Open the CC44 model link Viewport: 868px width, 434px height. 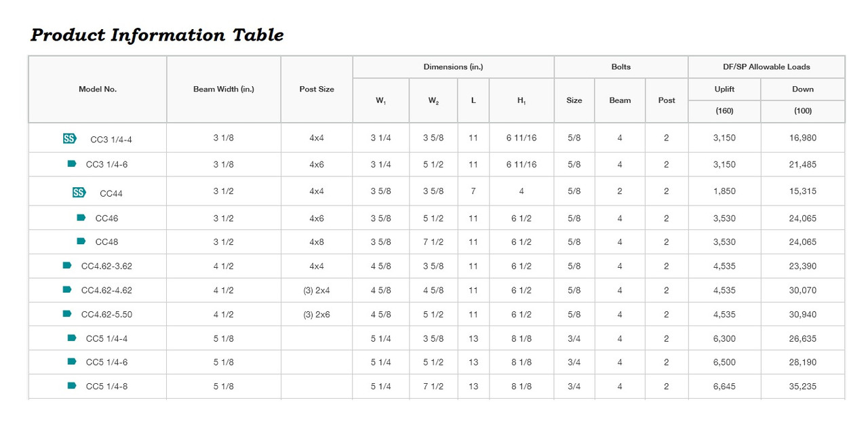click(x=111, y=193)
